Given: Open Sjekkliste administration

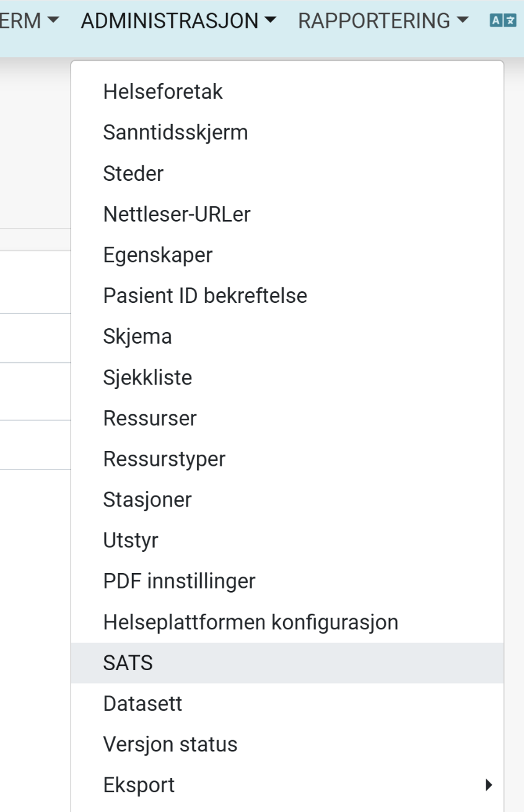Looking at the screenshot, I should tap(147, 377).
